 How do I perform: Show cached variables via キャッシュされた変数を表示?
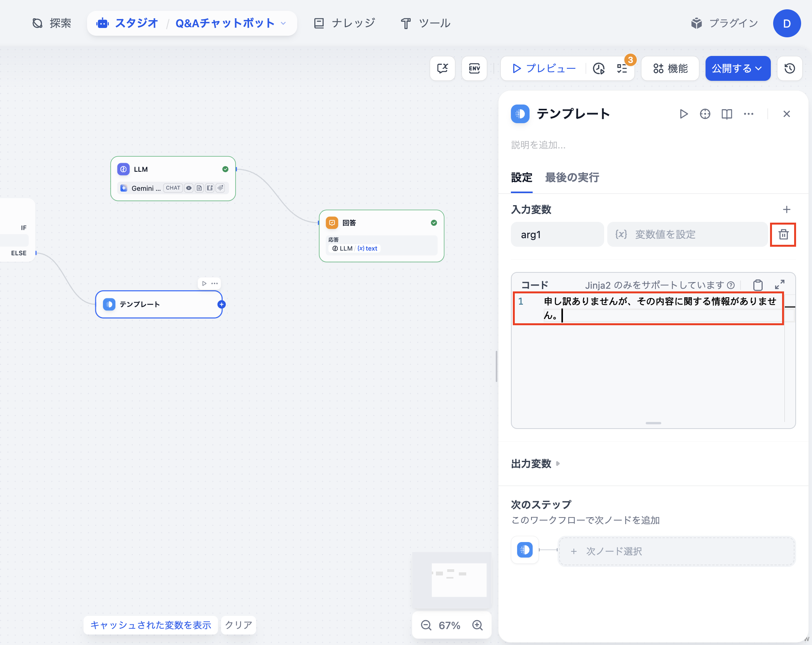point(151,625)
